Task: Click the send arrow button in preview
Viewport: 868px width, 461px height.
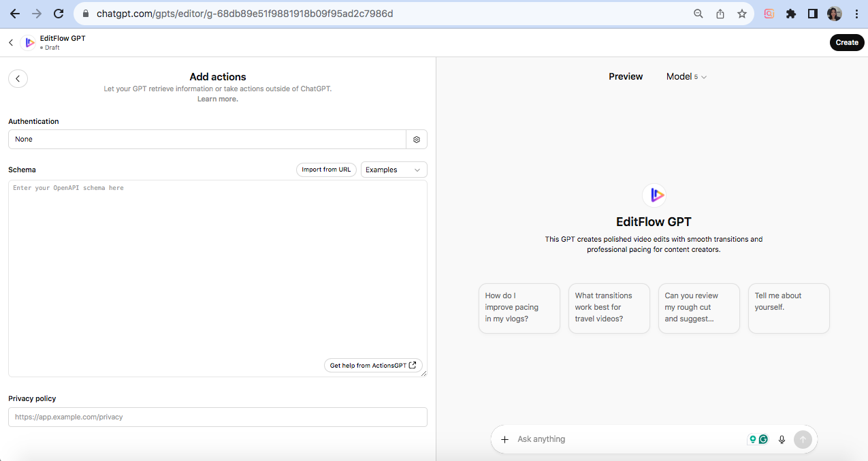Action: [x=803, y=440]
